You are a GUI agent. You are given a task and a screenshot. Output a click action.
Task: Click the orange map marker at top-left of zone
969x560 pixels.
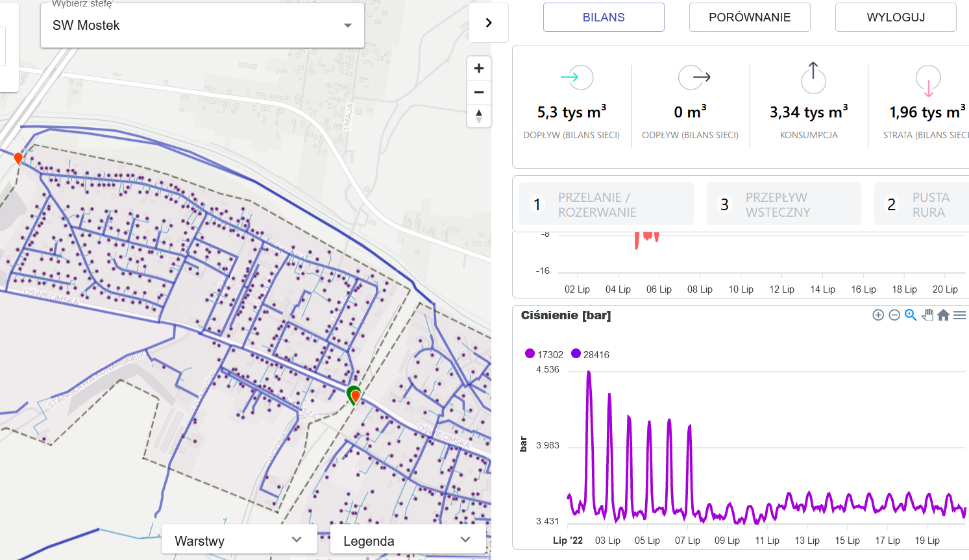coord(18,158)
